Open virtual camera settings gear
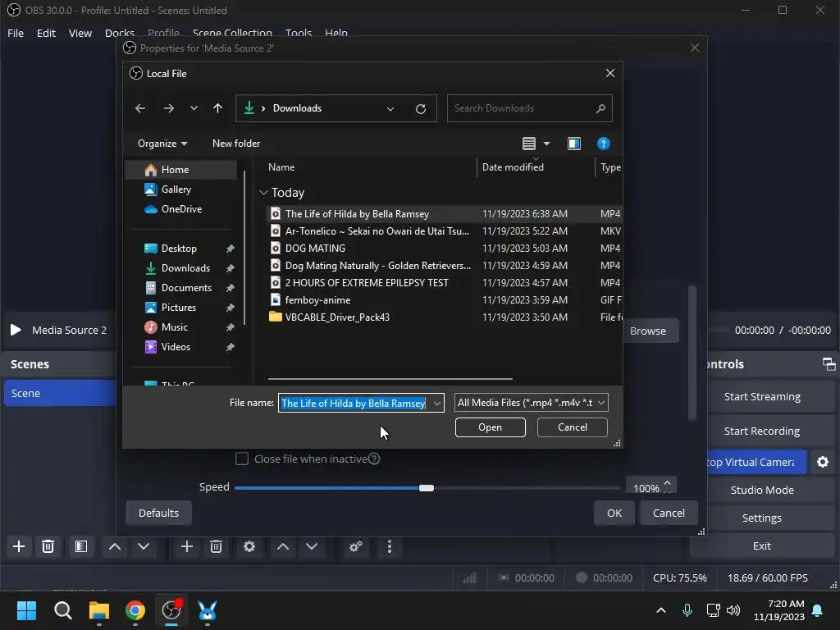The image size is (840, 630). pos(822,462)
